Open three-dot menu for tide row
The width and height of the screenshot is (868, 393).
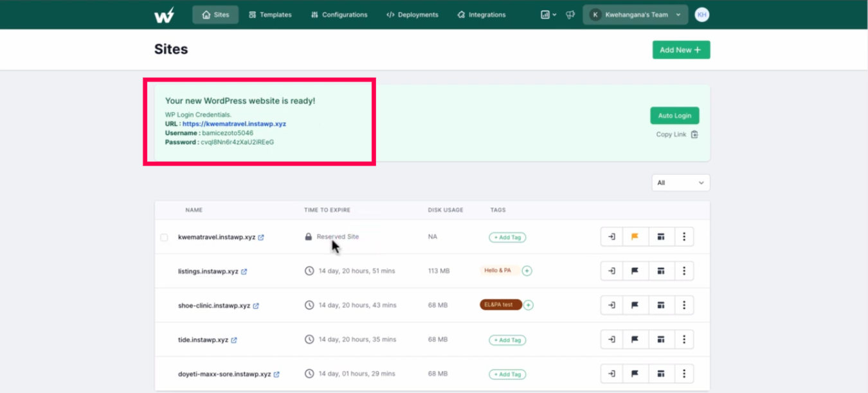click(684, 340)
